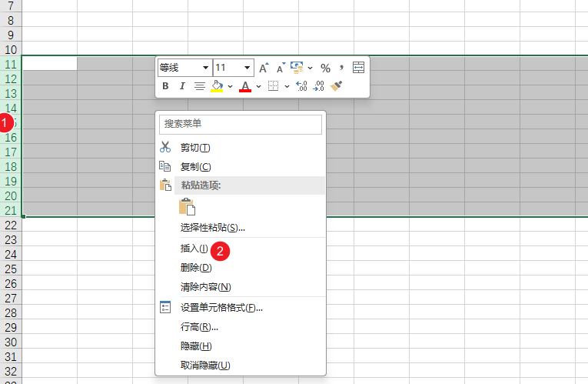The width and height of the screenshot is (588, 384).
Task: Expand the font color dropdown arrow
Action: (259, 86)
